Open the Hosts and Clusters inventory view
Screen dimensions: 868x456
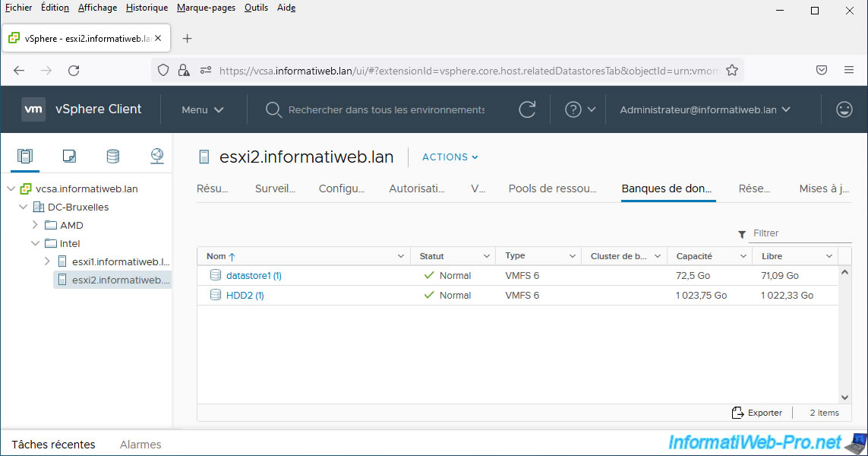[25, 157]
